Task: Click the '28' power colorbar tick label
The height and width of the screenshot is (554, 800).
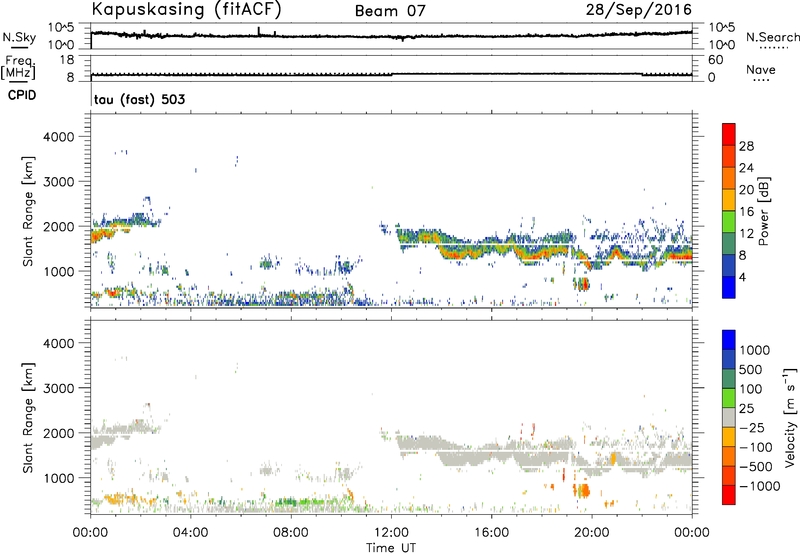Action: (746, 146)
